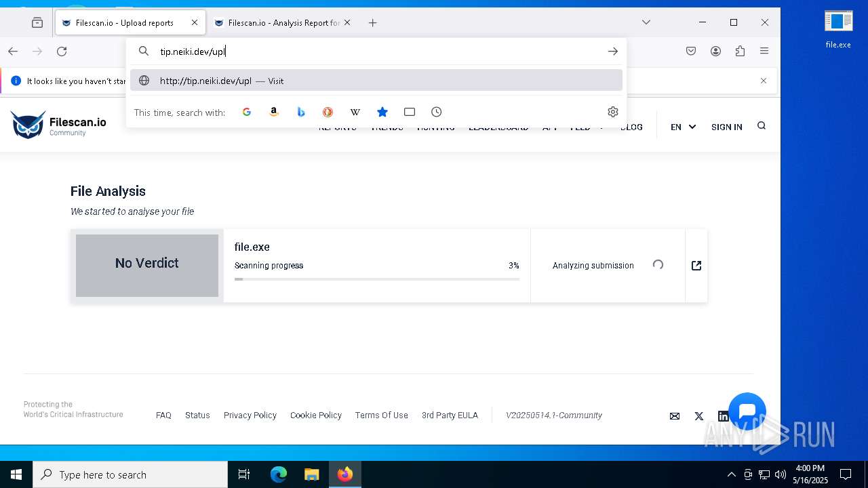Switch to Filescan.io Analysis Report tab
This screenshot has height=488, width=868.
[283, 22]
